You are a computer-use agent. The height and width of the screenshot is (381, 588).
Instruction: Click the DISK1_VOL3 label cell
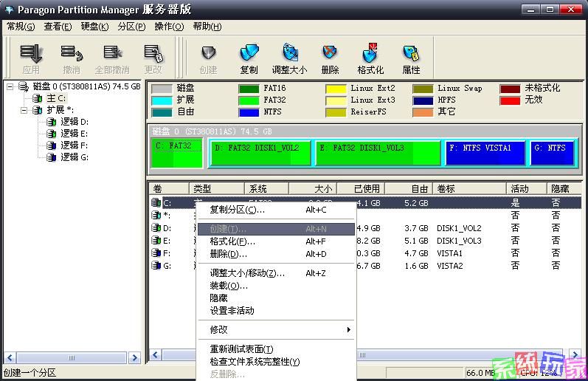(x=459, y=241)
